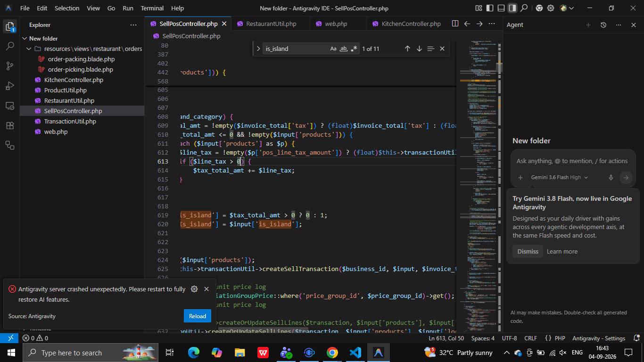
Task: Click the Ask anything agent input field
Action: (x=572, y=161)
